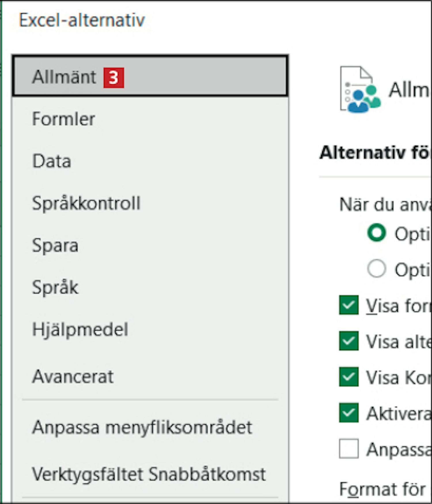The image size is (432, 504).
Task: Open Hjälpmedel settings
Action: coord(80,329)
